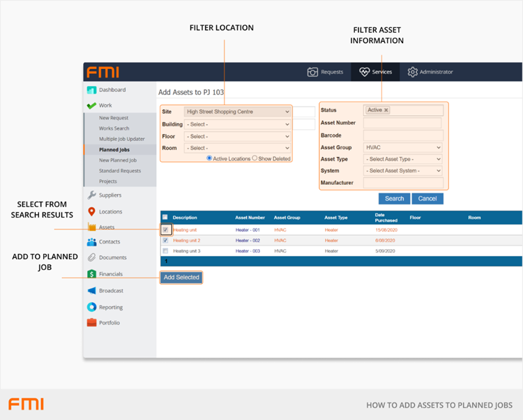Open the Select Asset Type dropdown

coord(403,159)
